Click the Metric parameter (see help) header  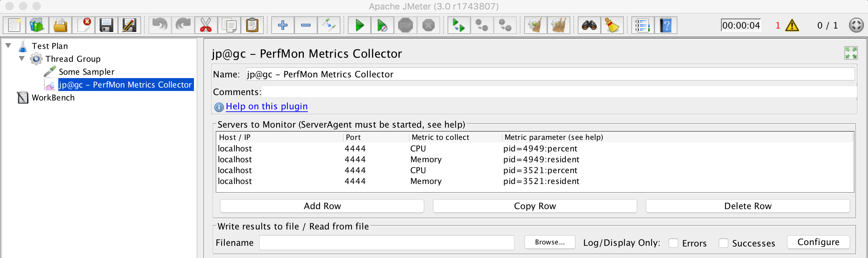(677, 137)
